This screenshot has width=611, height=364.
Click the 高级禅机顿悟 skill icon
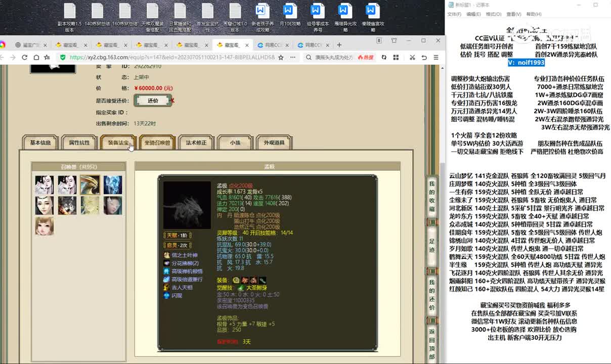[x=167, y=271]
